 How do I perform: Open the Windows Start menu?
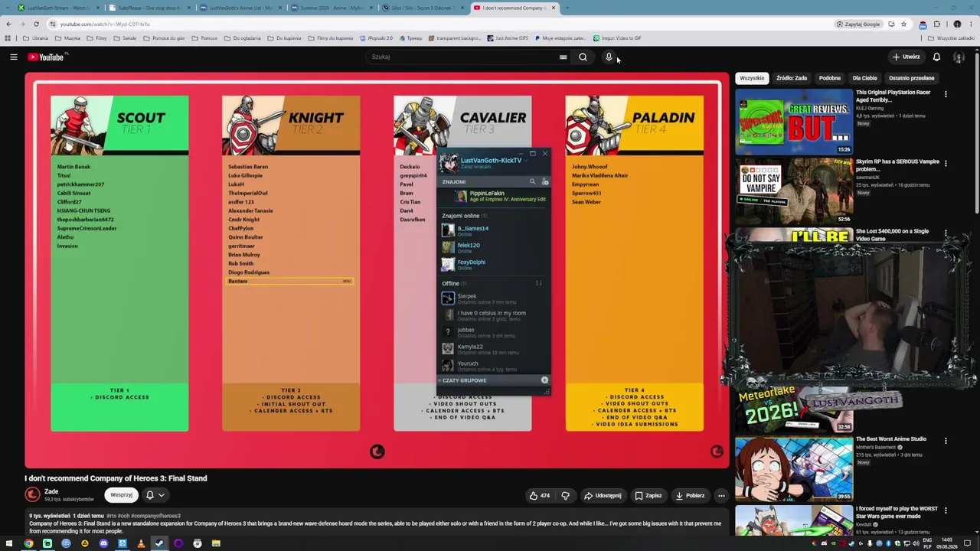(x=9, y=543)
